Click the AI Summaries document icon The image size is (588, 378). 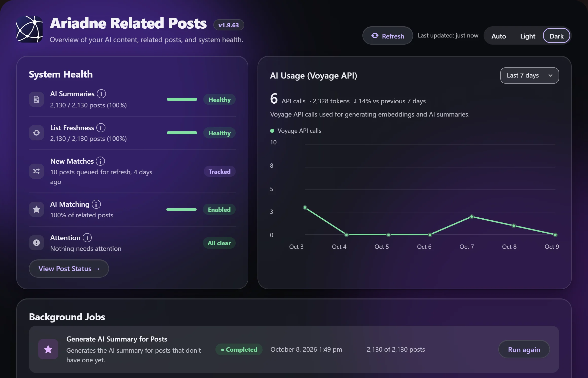[x=36, y=99]
